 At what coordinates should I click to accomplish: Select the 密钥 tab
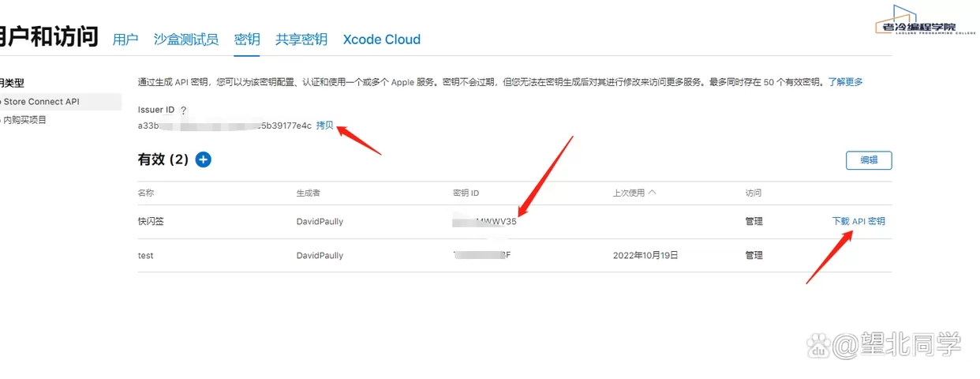point(247,39)
